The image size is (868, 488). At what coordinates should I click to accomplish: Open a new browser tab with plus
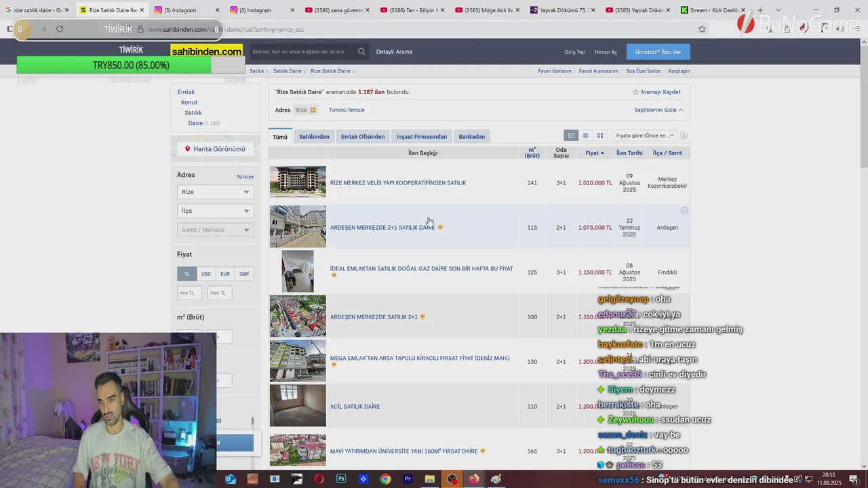click(x=759, y=10)
